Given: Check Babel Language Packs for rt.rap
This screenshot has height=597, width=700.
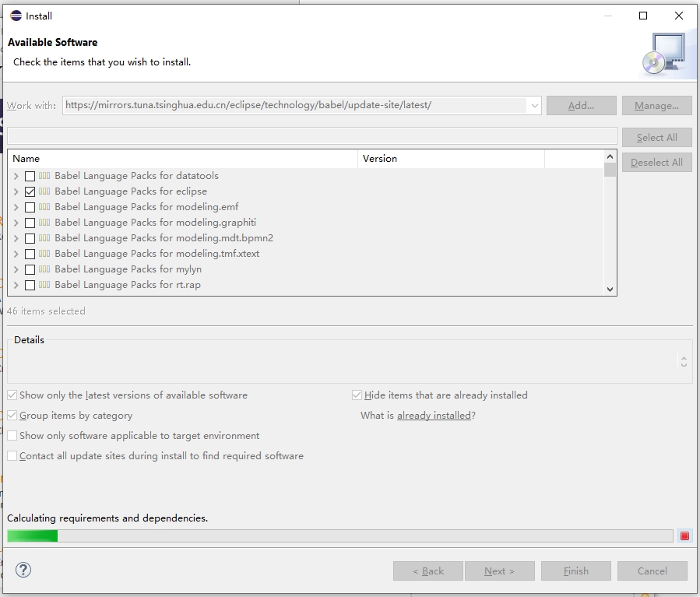Looking at the screenshot, I should [x=30, y=285].
